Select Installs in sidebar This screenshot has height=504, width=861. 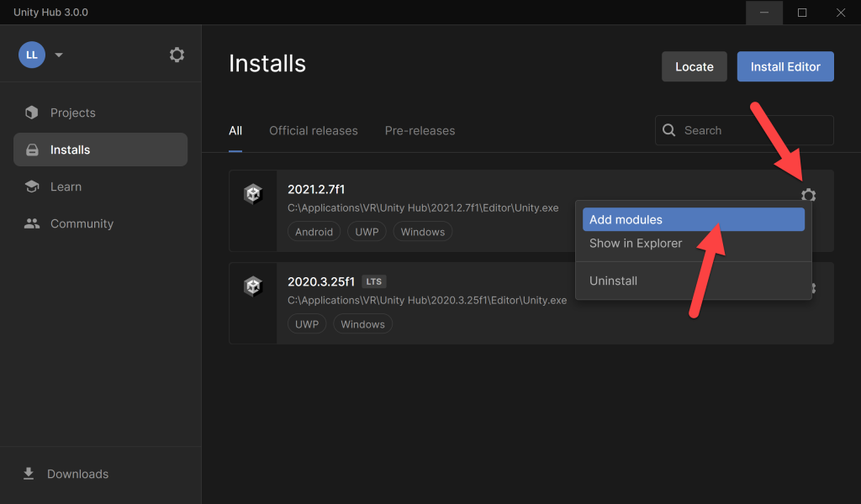pyautogui.click(x=101, y=150)
